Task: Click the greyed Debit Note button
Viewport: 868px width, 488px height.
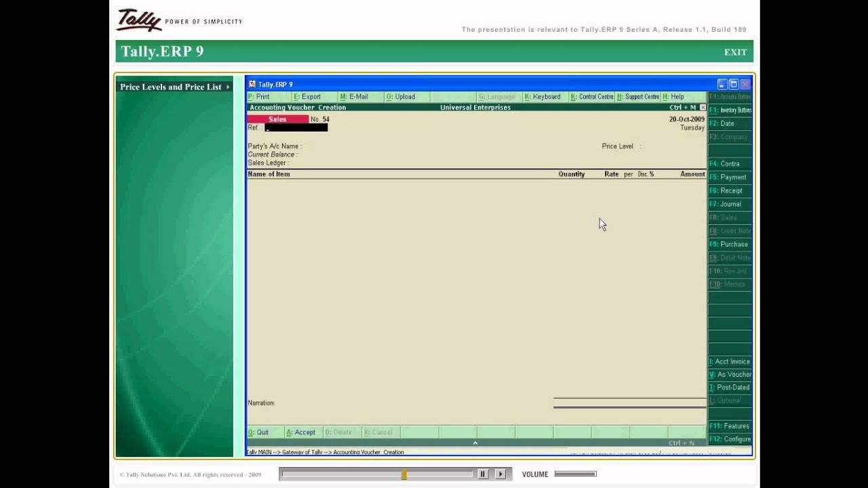Action: click(730, 258)
